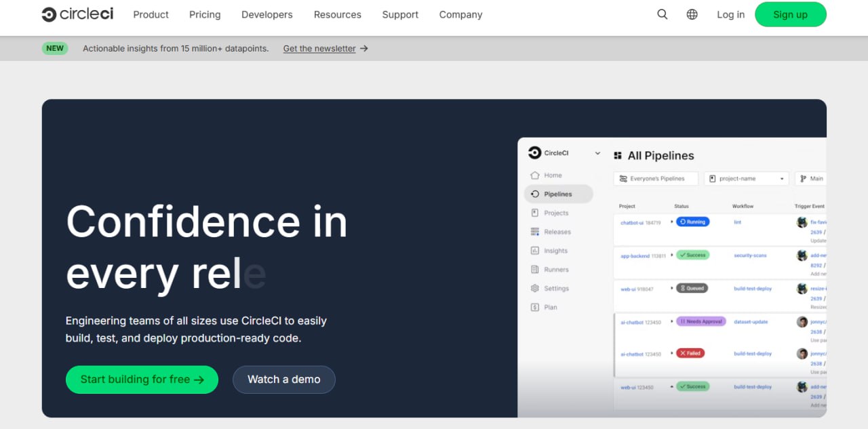Open the Resources menu
The image size is (868, 429).
tap(338, 14)
